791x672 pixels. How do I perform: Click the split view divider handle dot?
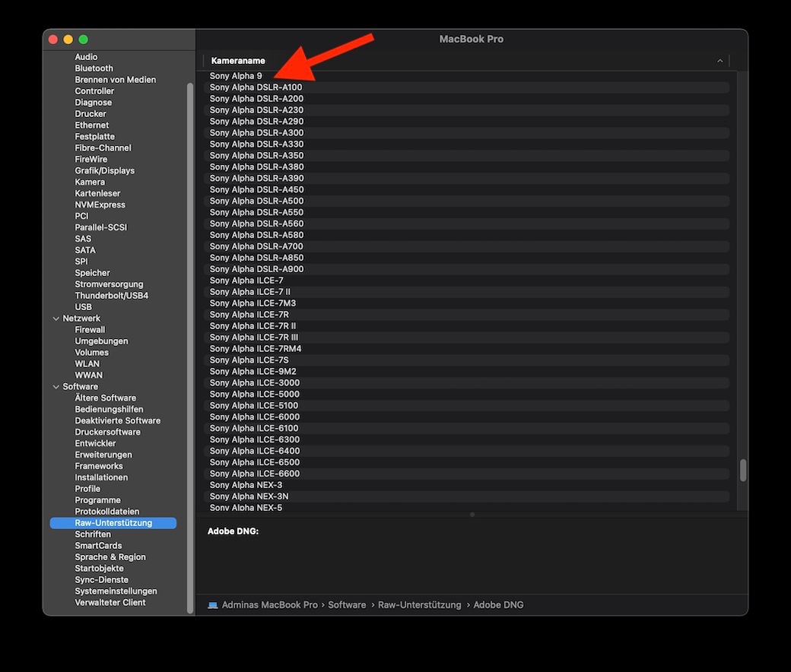click(472, 515)
